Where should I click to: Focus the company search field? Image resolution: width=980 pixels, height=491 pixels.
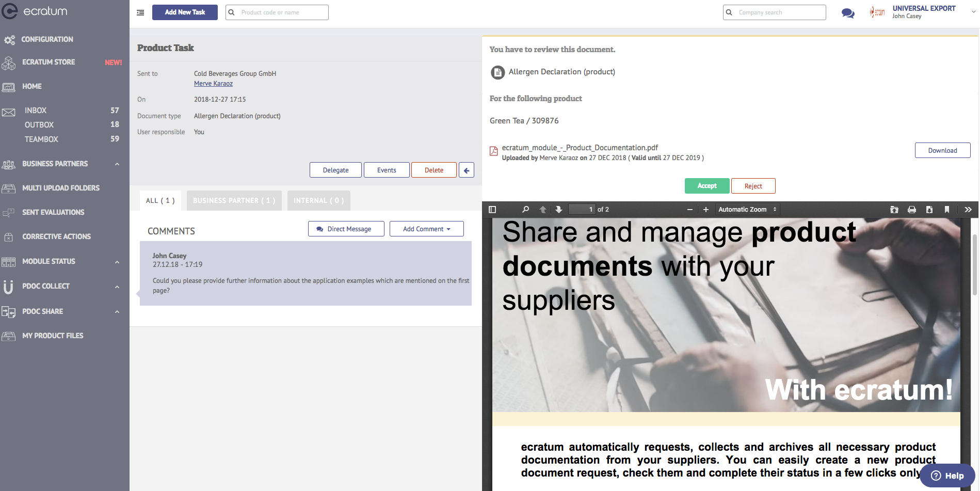coord(775,12)
